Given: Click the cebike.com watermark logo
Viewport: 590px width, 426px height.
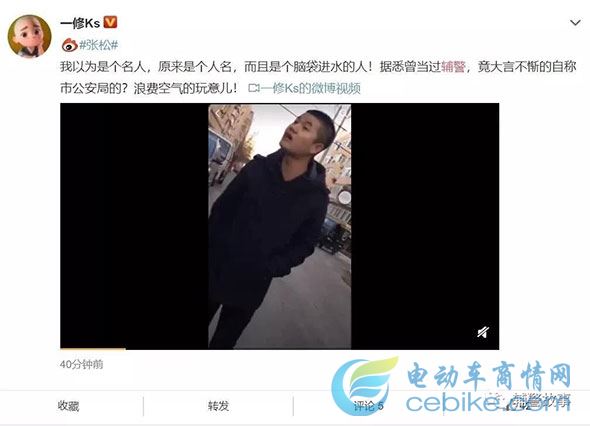Looking at the screenshot, I should coord(452,386).
